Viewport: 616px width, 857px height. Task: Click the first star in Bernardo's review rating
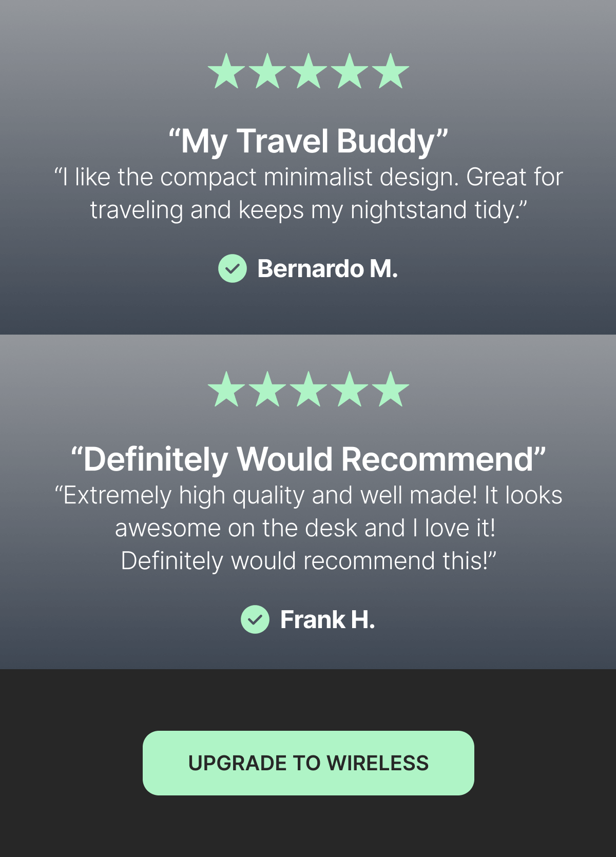226,71
